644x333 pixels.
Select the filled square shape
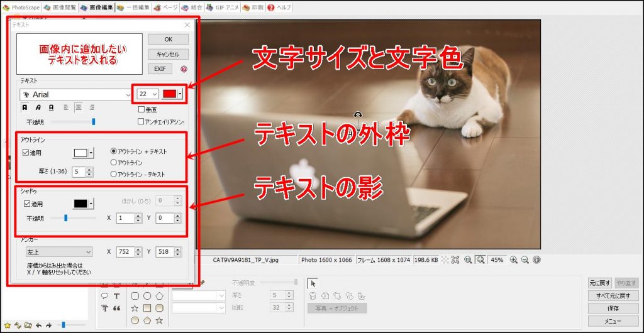click(x=147, y=308)
